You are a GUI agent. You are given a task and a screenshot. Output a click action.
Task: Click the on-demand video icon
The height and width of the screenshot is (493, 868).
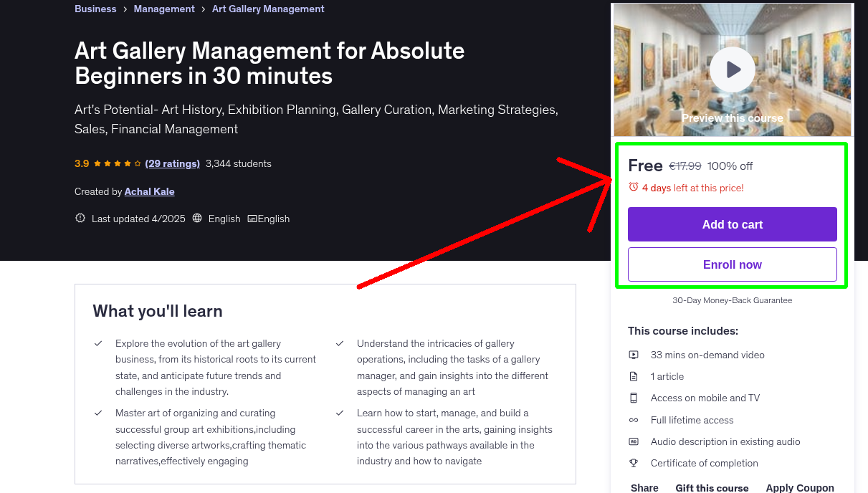tap(634, 355)
